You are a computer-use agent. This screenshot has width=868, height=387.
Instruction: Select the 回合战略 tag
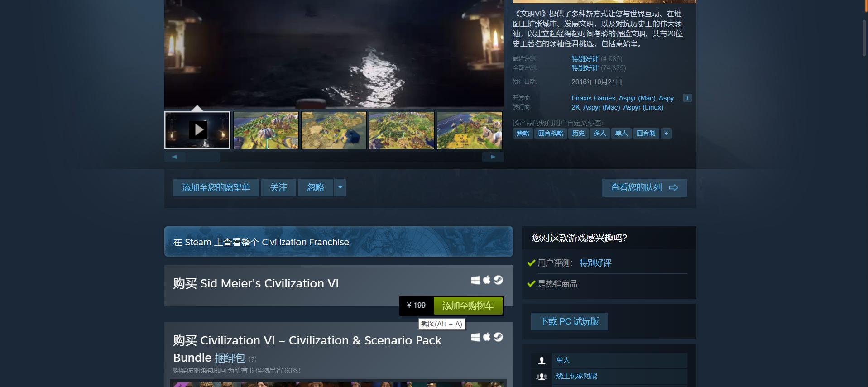tap(551, 133)
